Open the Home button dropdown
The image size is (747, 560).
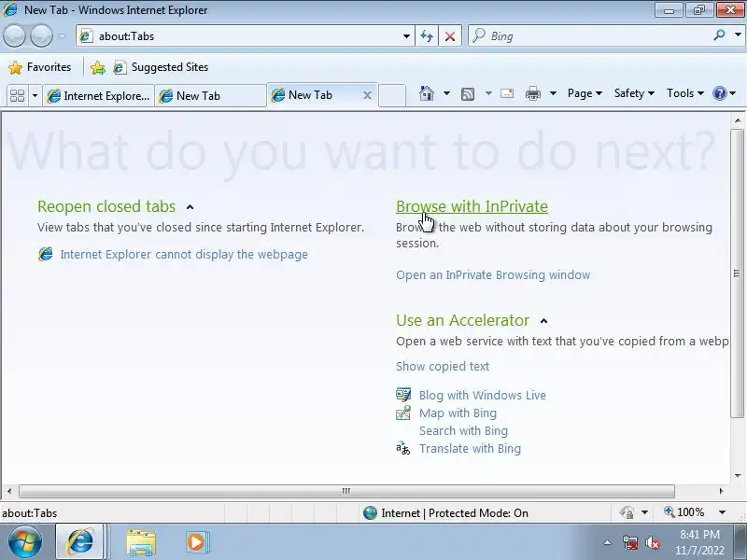[x=447, y=93]
